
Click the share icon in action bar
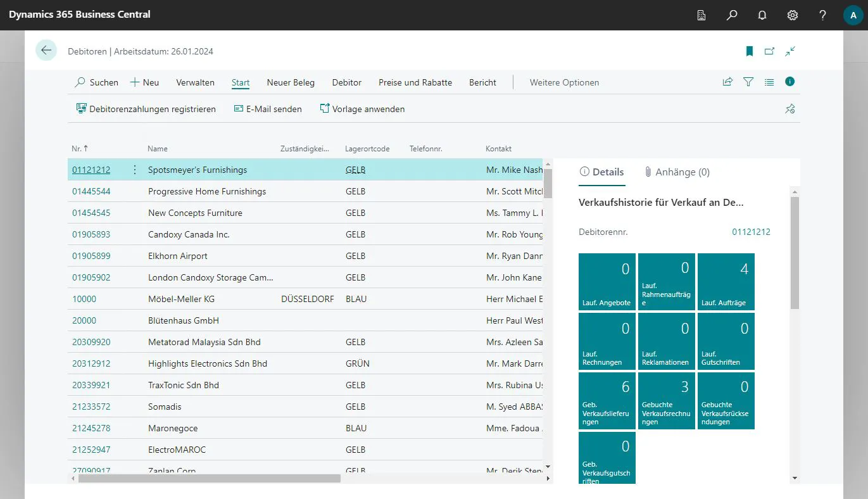(x=728, y=82)
